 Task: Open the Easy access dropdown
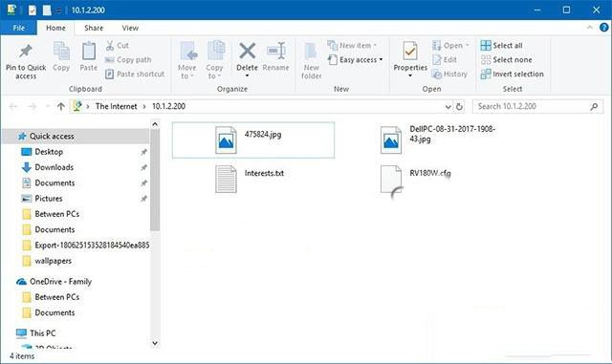(355, 59)
